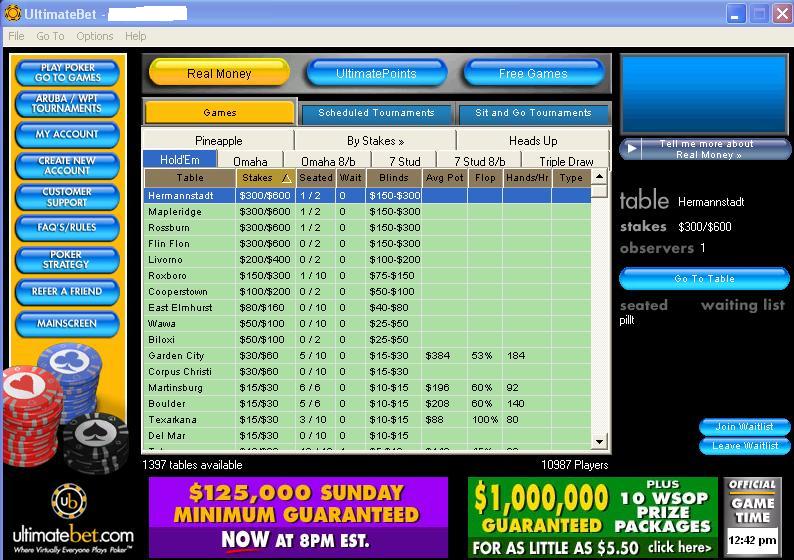The height and width of the screenshot is (560, 794).
Task: Switch to UltimatePoints games
Action: (376, 73)
